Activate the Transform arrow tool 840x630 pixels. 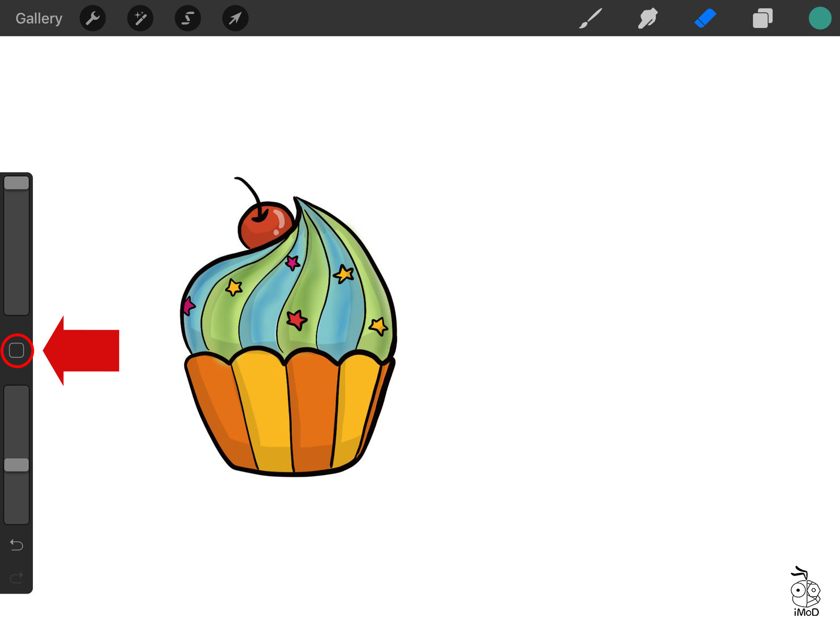[x=235, y=18]
